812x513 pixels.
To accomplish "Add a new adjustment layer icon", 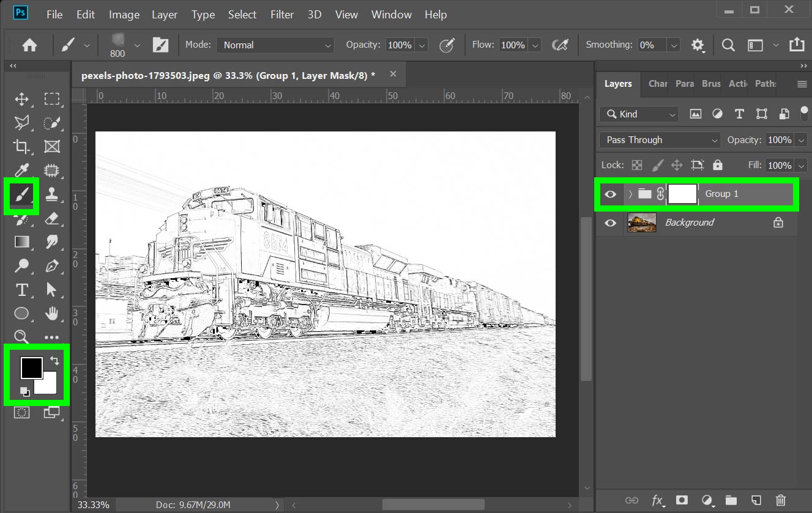I will coord(707,500).
